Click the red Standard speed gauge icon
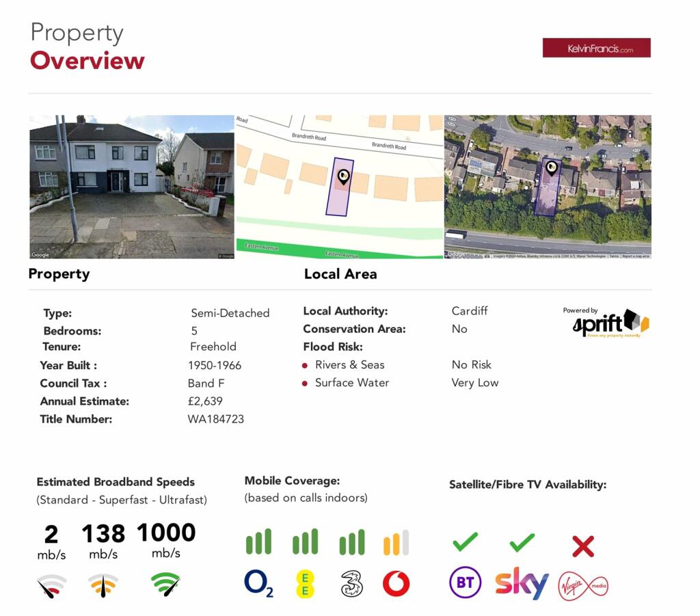 (x=51, y=585)
